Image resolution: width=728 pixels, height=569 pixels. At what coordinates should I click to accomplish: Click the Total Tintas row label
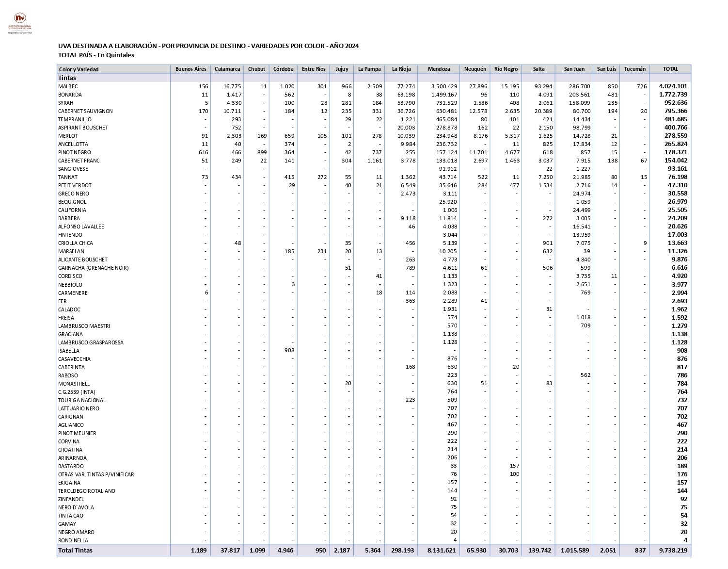click(75, 550)
